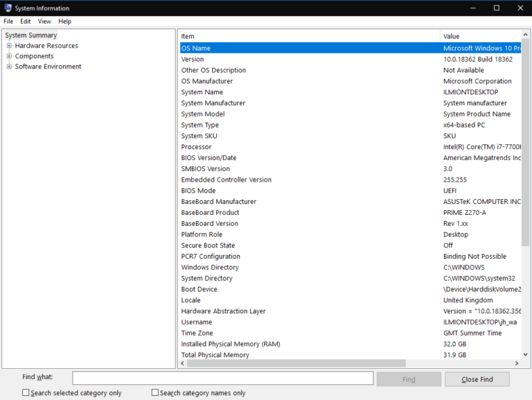Select the BaseBoard Version row

tap(351, 223)
